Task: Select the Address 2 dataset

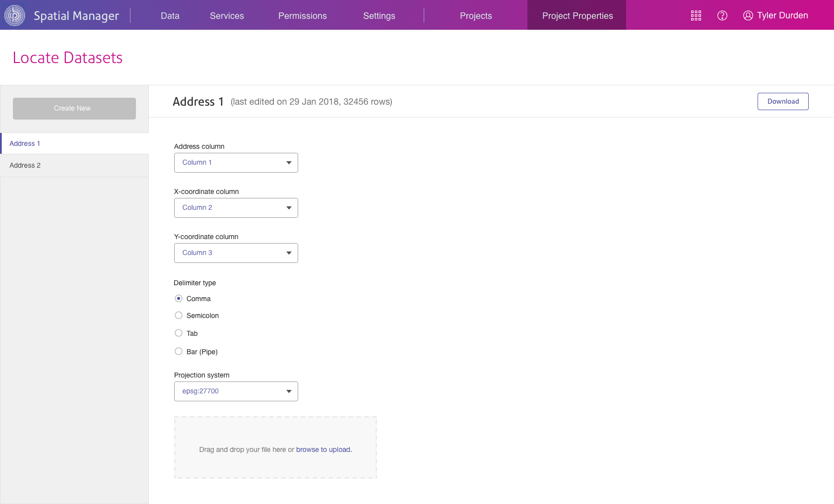Action: pyautogui.click(x=25, y=165)
